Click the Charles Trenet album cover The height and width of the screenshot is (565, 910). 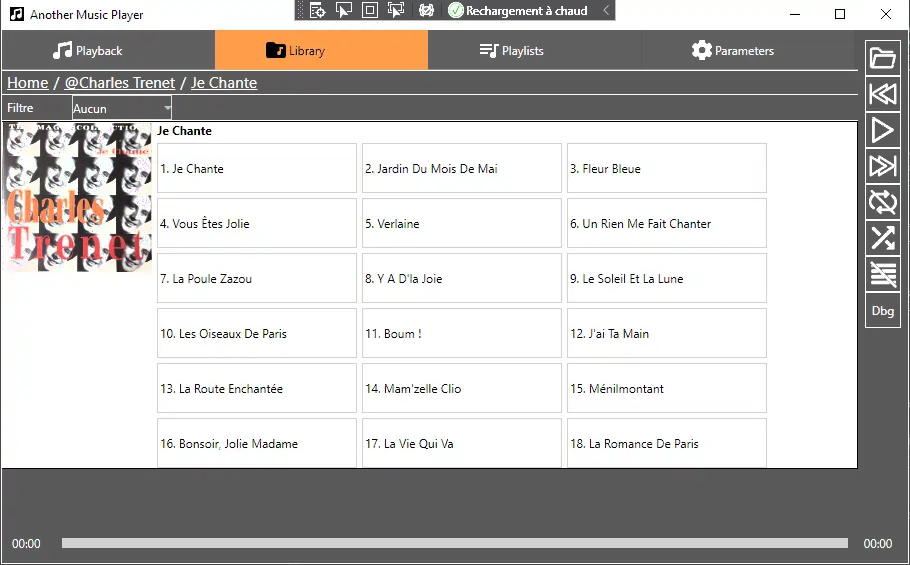(77, 197)
